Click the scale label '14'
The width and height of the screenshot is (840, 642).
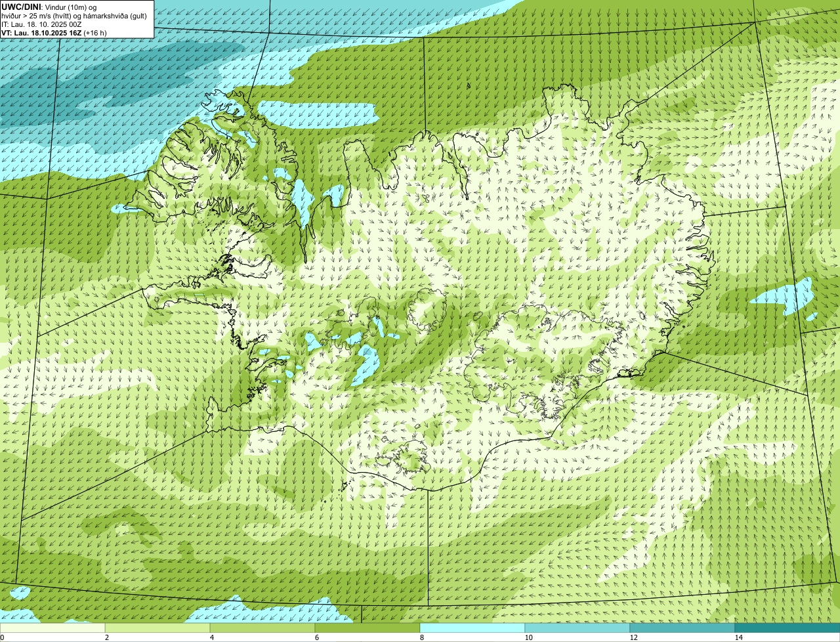pyautogui.click(x=738, y=637)
